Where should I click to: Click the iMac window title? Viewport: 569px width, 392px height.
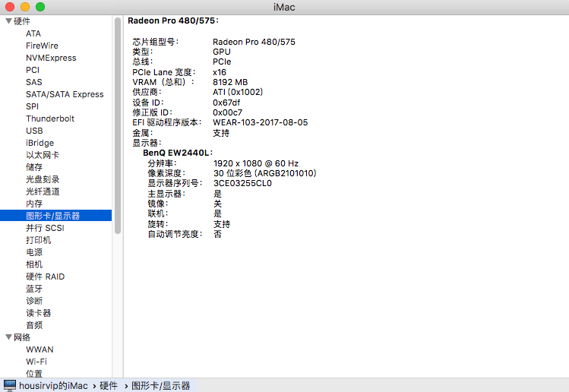[284, 8]
